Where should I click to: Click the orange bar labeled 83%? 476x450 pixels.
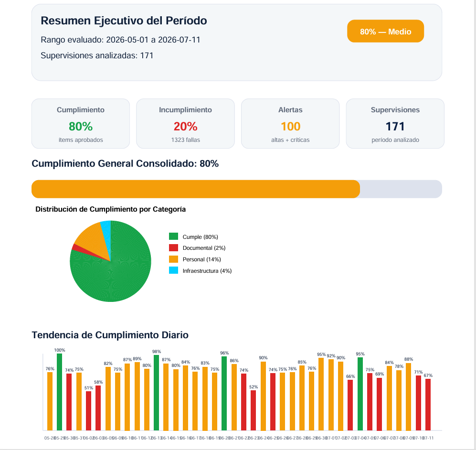coord(205,398)
